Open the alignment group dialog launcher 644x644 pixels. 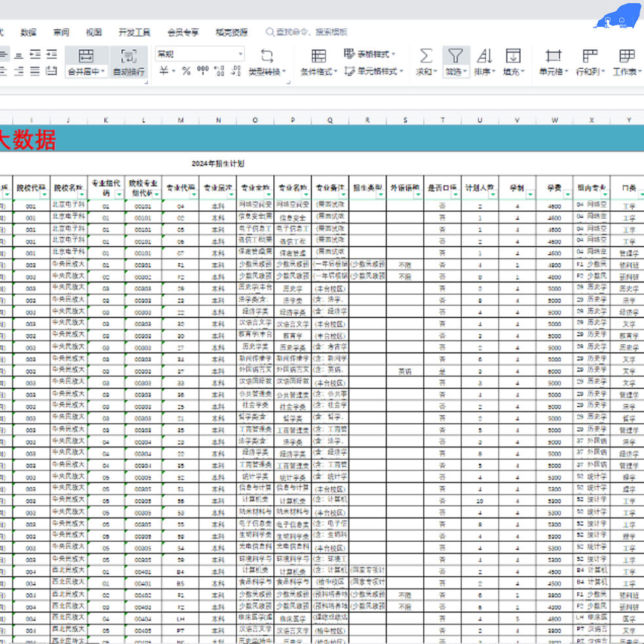point(146,83)
